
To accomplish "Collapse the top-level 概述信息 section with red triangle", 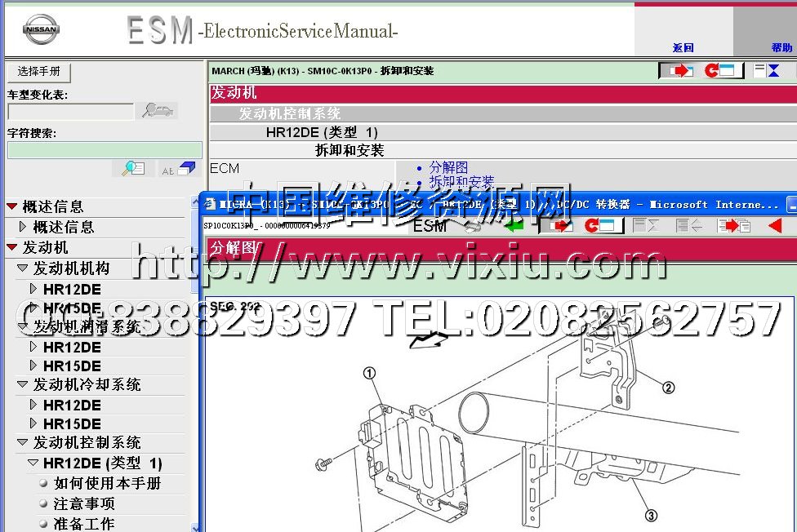I will coord(12,206).
